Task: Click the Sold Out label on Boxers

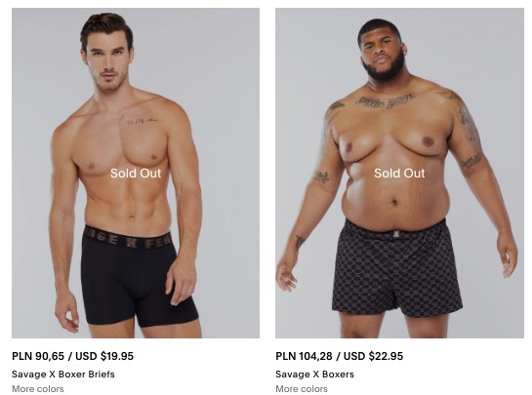Action: tap(399, 174)
